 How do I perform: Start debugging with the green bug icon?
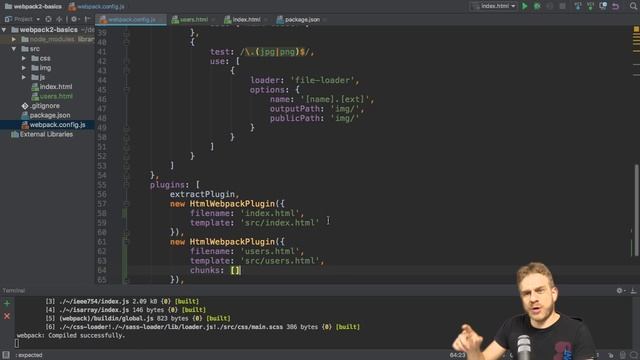pos(538,6)
